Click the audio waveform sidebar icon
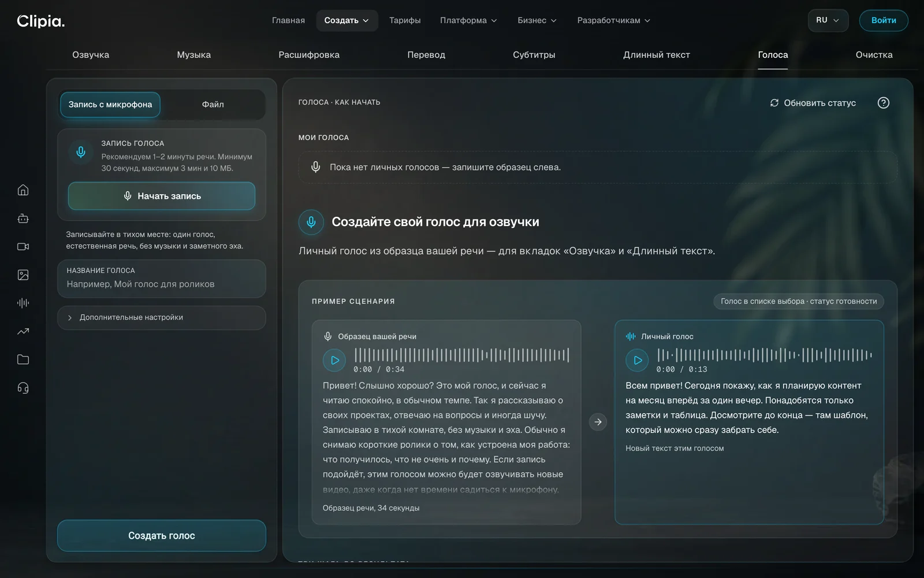The height and width of the screenshot is (578, 924). 23,303
